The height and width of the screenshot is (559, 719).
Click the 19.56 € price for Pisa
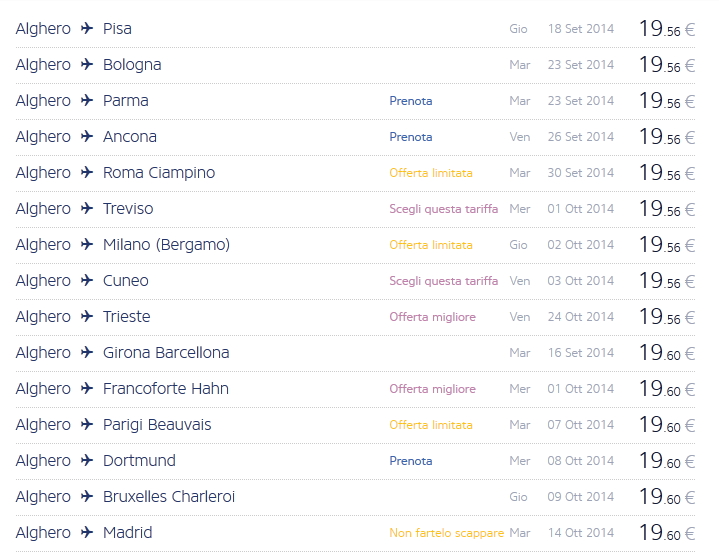pyautogui.click(x=666, y=29)
